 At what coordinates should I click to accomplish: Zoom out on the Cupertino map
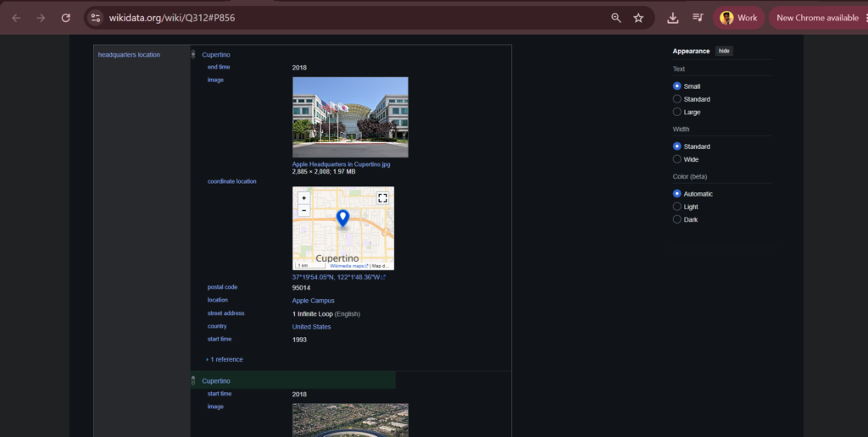point(304,211)
